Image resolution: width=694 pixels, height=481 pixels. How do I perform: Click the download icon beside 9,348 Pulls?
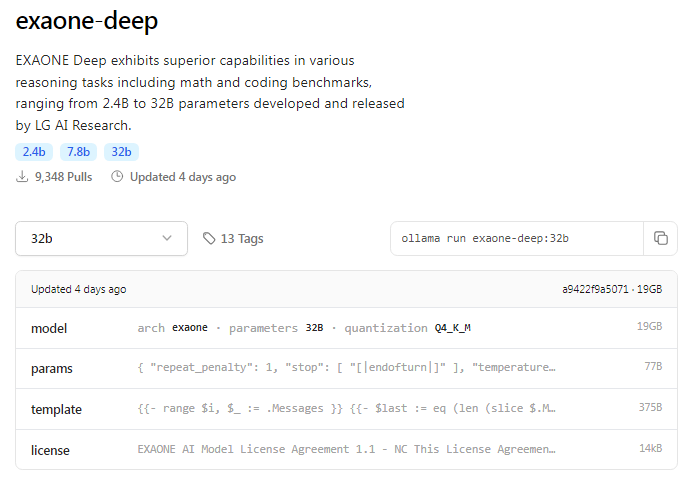coord(22,177)
